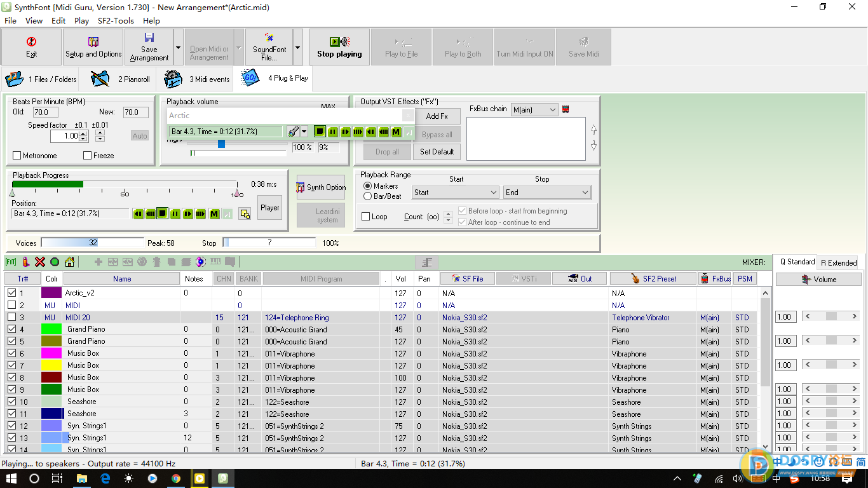
Task: Toggle the Freeze checkbox
Action: coord(88,156)
